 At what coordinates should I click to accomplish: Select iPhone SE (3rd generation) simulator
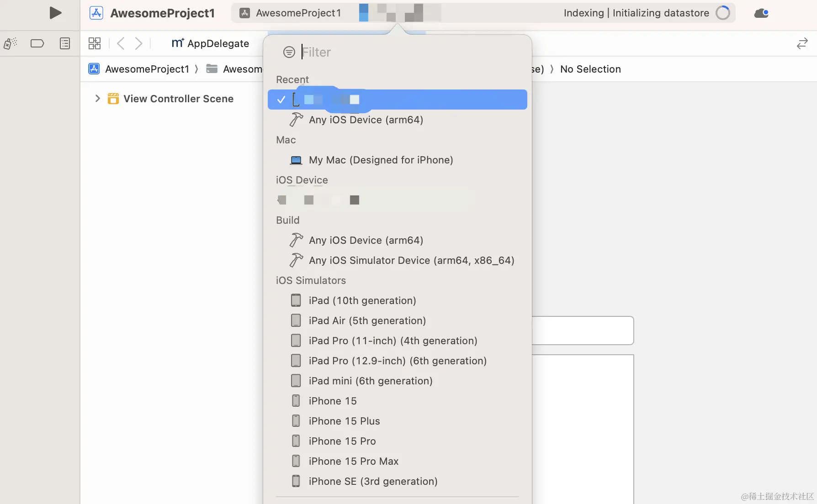click(x=397, y=481)
